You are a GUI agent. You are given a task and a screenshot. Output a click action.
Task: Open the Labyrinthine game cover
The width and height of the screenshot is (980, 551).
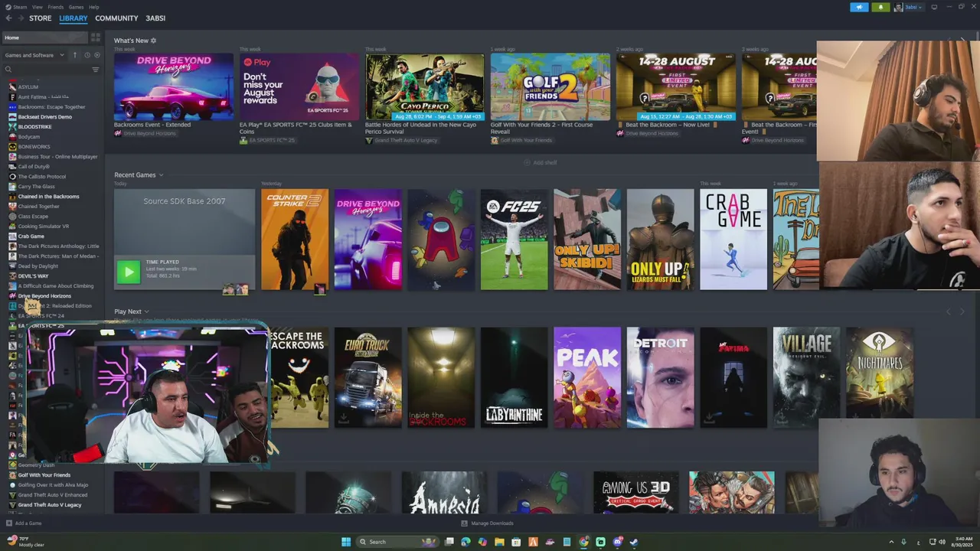click(514, 378)
